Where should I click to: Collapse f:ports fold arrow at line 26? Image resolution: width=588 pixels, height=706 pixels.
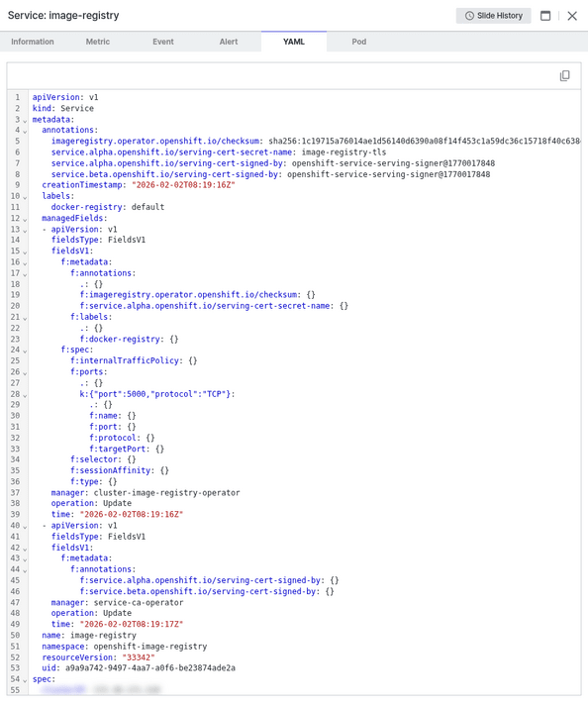click(x=25, y=373)
